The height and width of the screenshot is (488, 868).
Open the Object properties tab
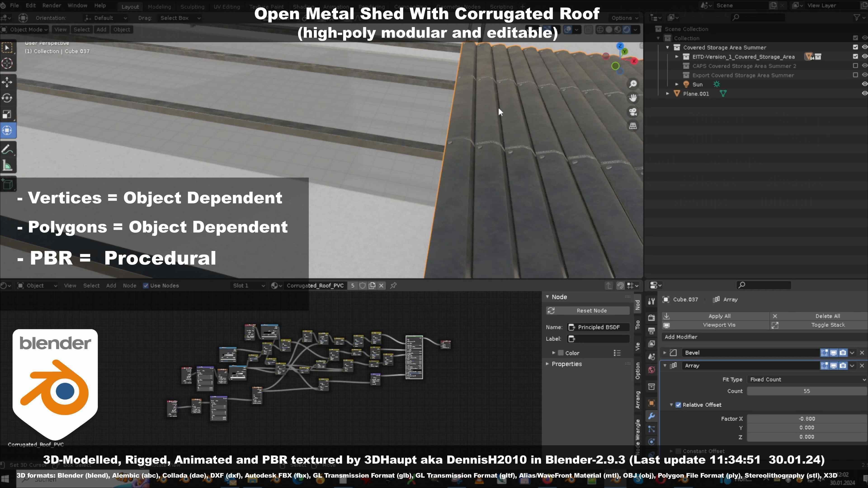[651, 403]
